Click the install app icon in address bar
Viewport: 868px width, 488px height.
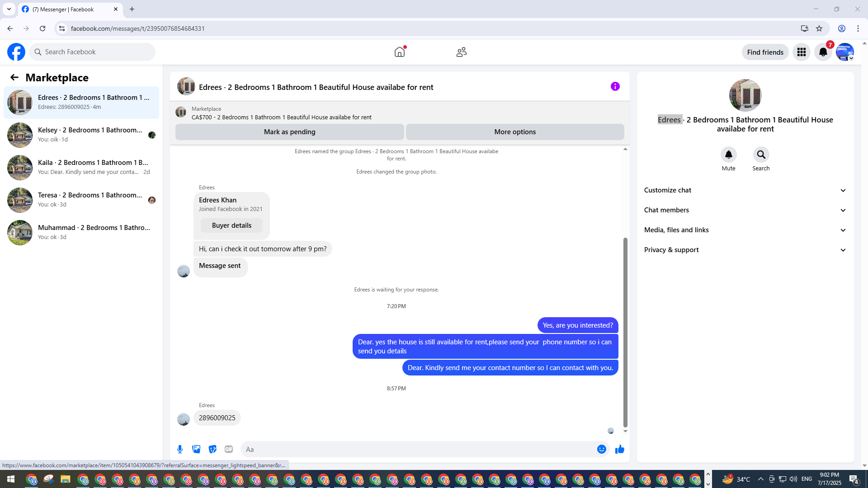tap(805, 28)
